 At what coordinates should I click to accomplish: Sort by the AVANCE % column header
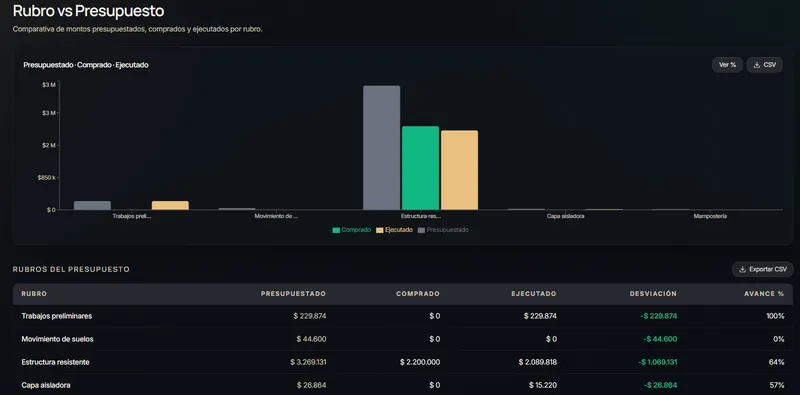point(764,294)
